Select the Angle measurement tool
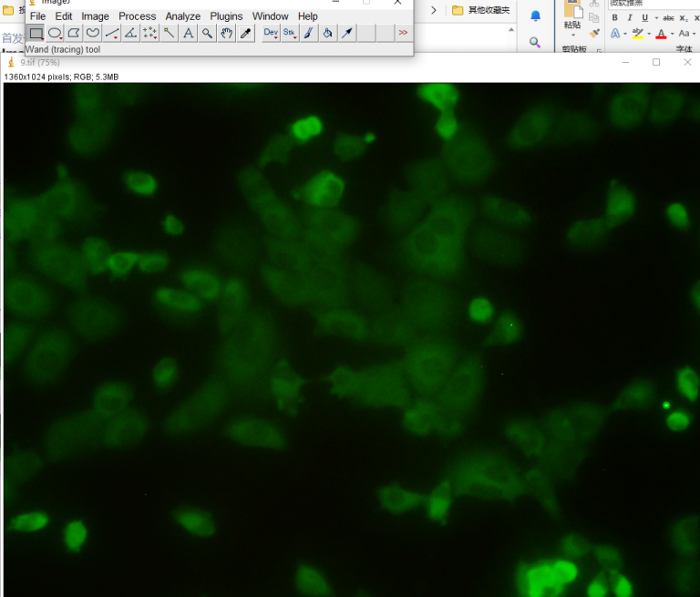700x597 pixels. (x=131, y=34)
